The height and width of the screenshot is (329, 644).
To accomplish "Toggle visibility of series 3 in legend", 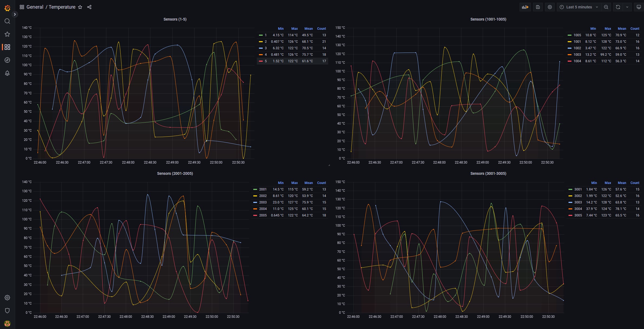I will click(x=265, y=48).
